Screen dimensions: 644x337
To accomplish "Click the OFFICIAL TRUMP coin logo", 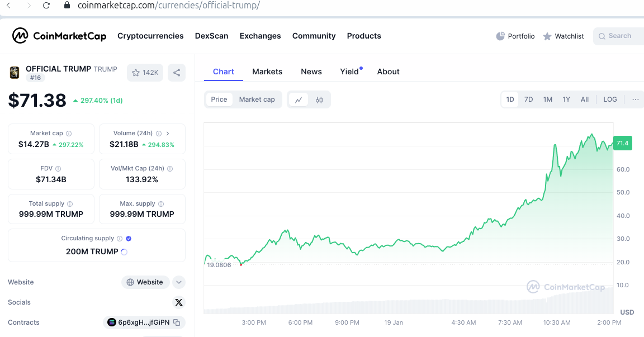I will tap(15, 73).
